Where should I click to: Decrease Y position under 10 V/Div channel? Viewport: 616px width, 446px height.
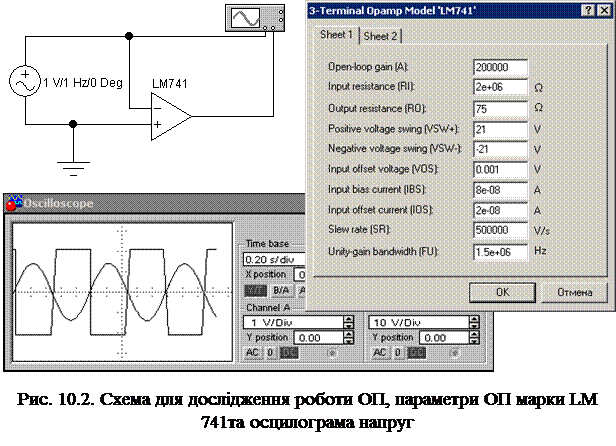[x=474, y=340]
